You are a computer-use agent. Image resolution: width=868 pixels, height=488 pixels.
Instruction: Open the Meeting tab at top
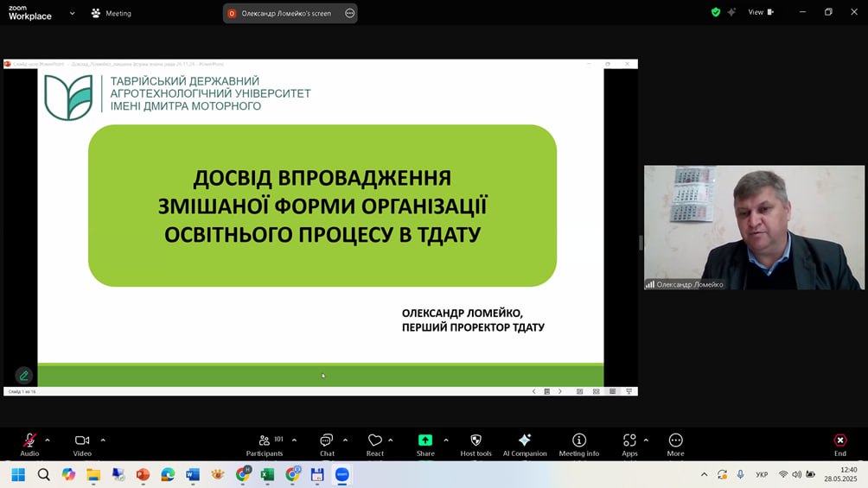click(x=112, y=13)
